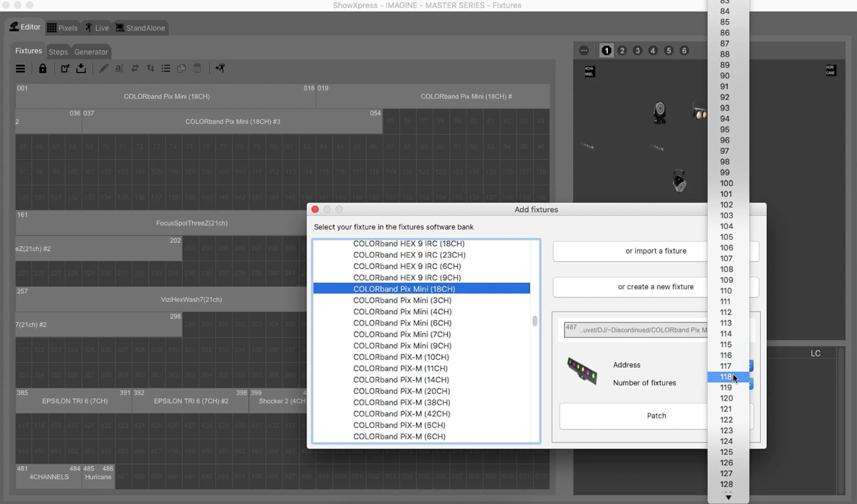
Task: Click the export fixtures download icon
Action: (x=81, y=68)
